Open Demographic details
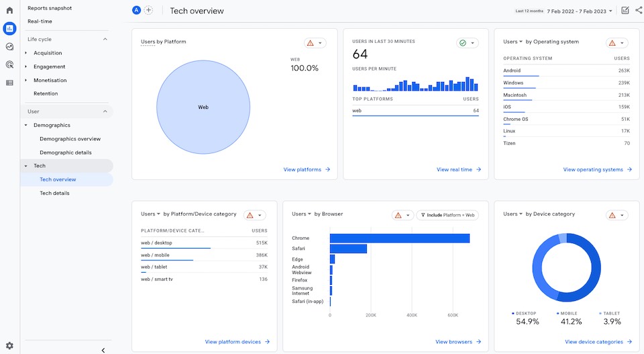This screenshot has width=644, height=354. [66, 152]
